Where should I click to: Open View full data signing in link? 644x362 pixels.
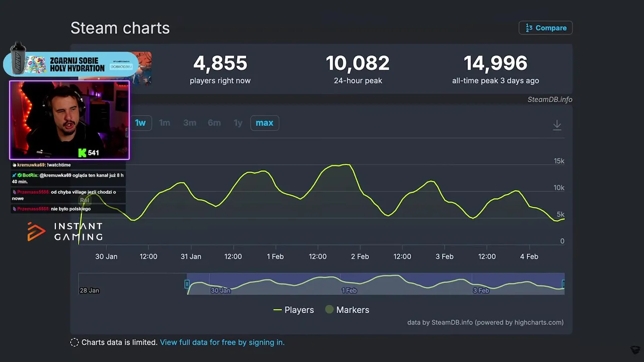coord(222,342)
